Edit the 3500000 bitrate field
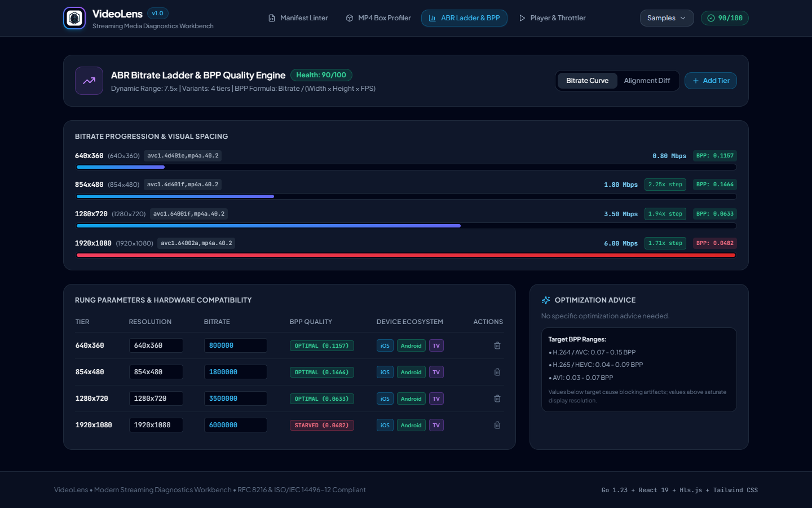This screenshot has height=508, width=812. click(236, 398)
